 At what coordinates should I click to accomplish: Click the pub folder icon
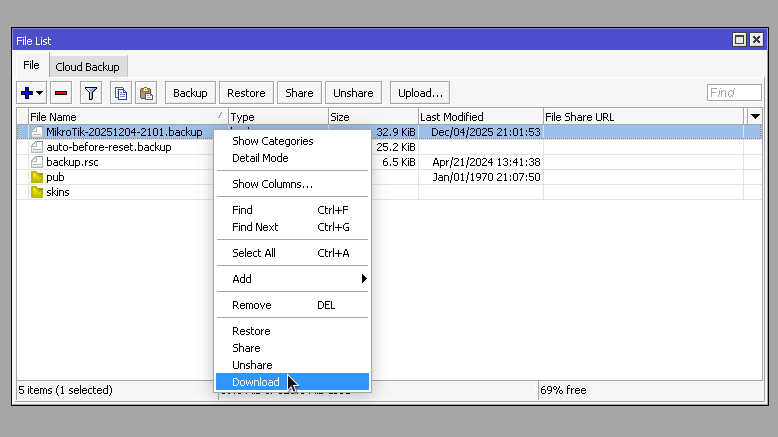tap(37, 177)
